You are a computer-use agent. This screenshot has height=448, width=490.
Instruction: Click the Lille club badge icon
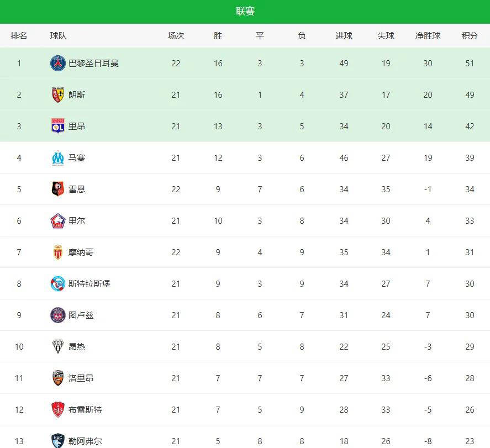point(58,221)
